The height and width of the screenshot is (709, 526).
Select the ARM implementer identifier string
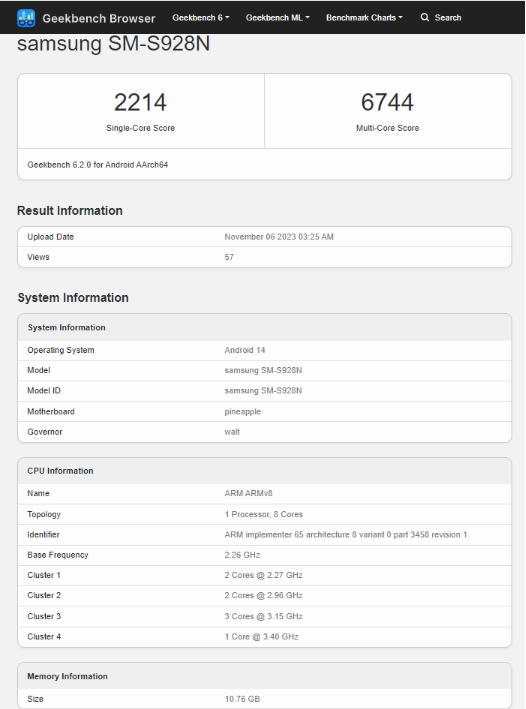[346, 534]
